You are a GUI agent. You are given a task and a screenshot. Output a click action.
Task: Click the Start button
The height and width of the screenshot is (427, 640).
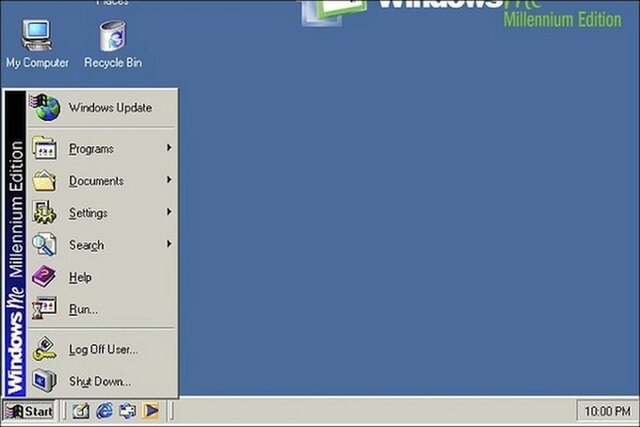pos(29,411)
